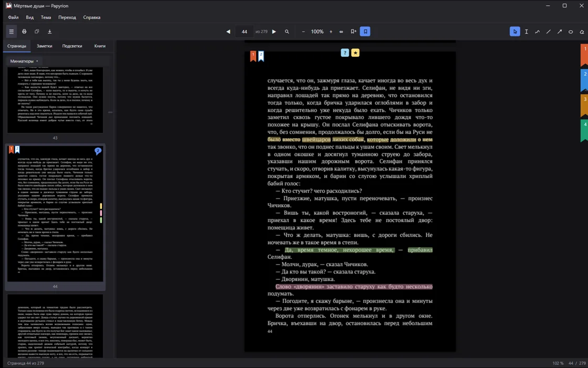Click the page number input field
Screen dimensions: 588x368
[x=244, y=31]
